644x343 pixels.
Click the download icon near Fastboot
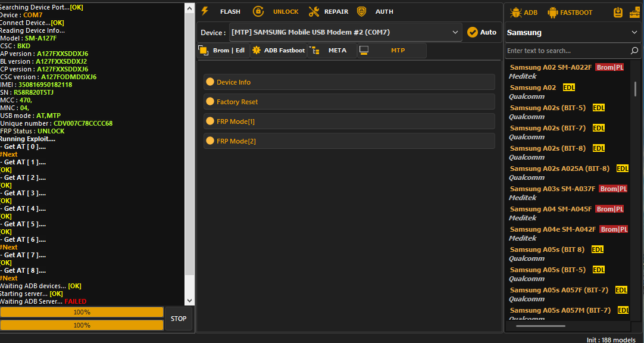click(618, 13)
